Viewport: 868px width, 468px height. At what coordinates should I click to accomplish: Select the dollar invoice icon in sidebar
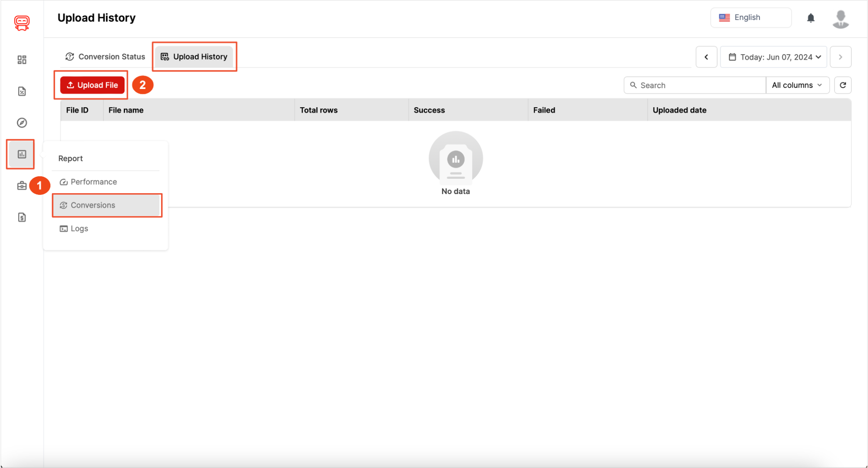pyautogui.click(x=21, y=217)
